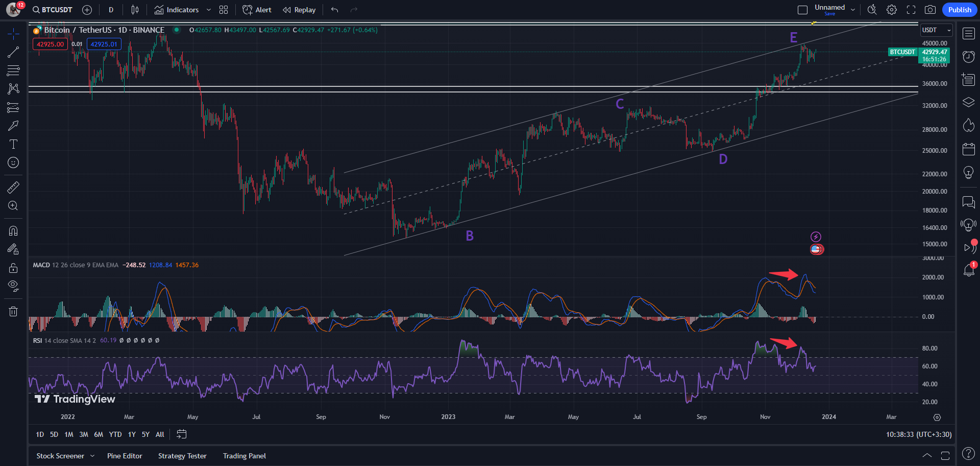This screenshot has height=466, width=980.
Task: Select the ruler measure tool
Action: click(x=13, y=188)
